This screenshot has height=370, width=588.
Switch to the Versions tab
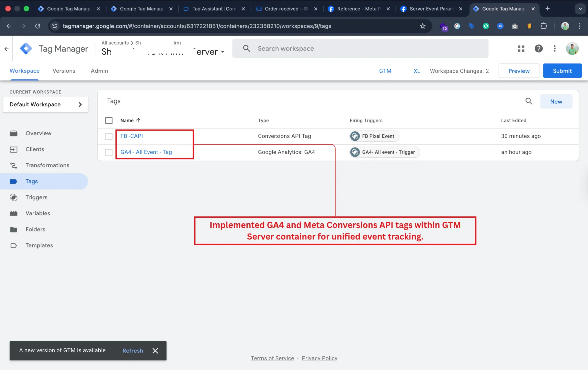coord(64,71)
